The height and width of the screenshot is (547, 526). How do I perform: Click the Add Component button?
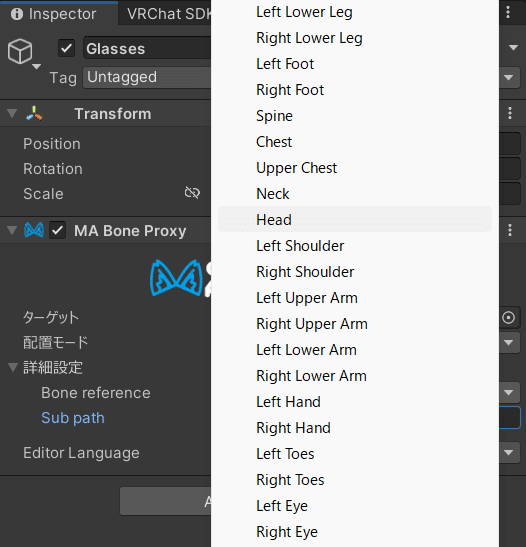166,501
